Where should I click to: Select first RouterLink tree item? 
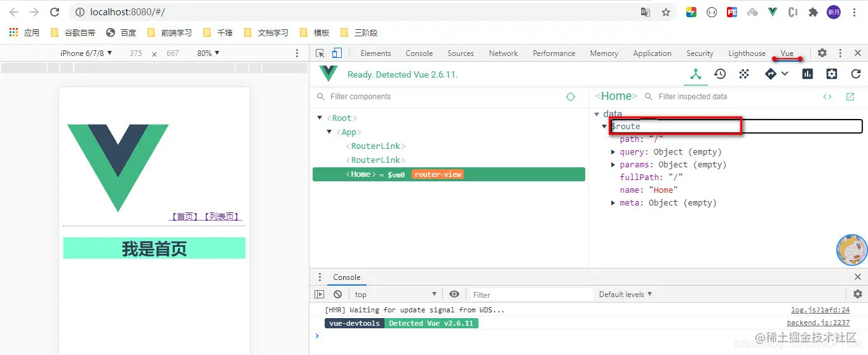click(376, 146)
